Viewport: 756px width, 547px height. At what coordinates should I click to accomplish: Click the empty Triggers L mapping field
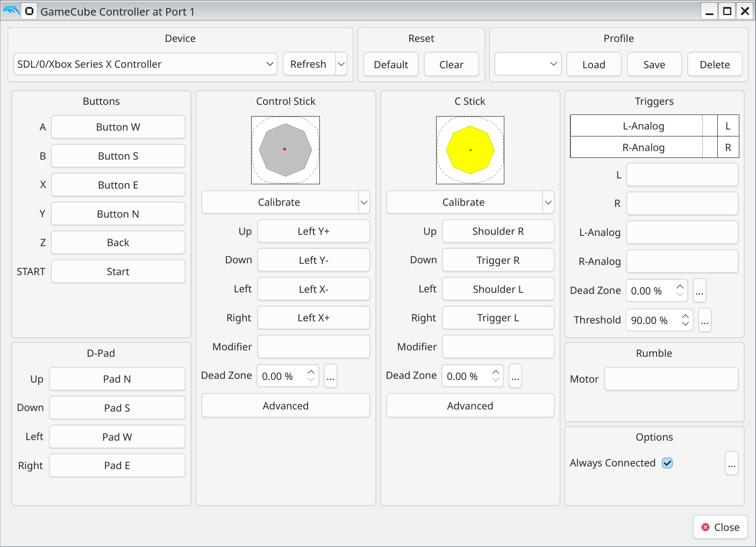click(682, 175)
